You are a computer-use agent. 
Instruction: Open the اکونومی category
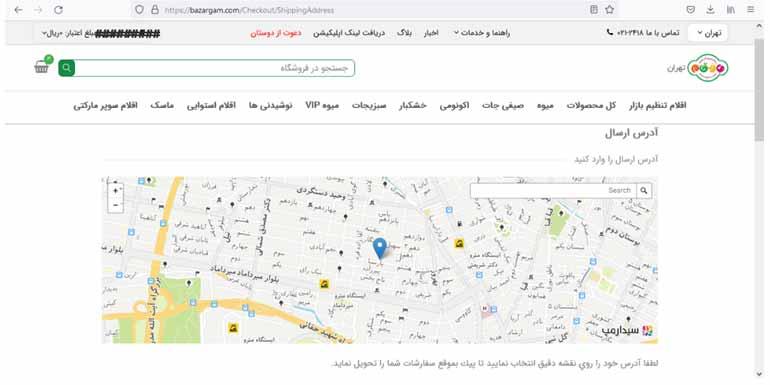click(x=454, y=106)
